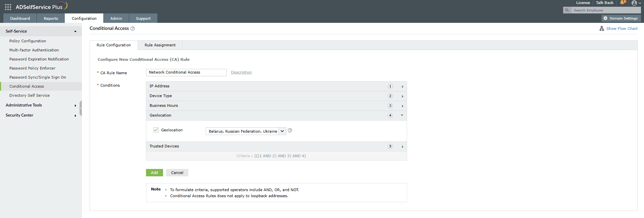Expand Administrative Tools sidebar section
Screen dimensions: 644x218
[75, 105]
